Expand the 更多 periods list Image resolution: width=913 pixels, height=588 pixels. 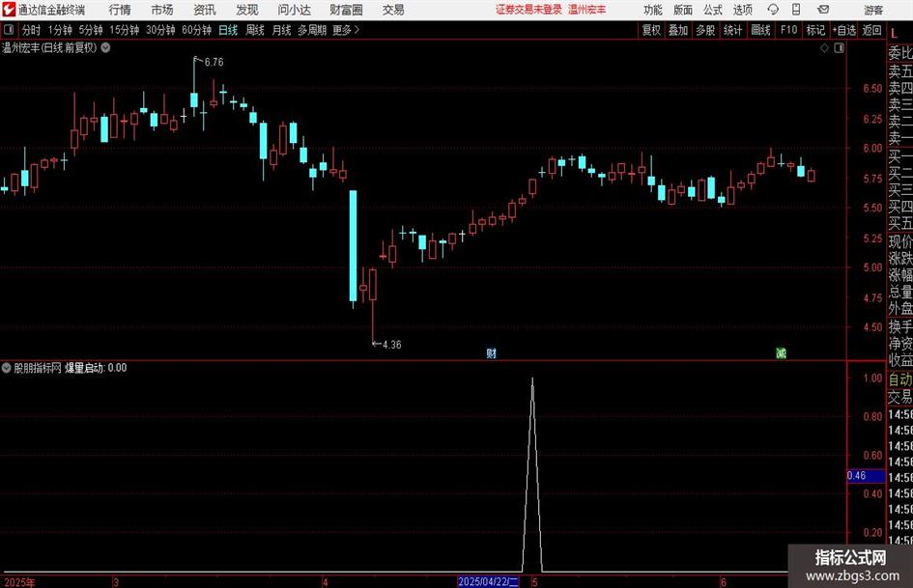(x=346, y=30)
